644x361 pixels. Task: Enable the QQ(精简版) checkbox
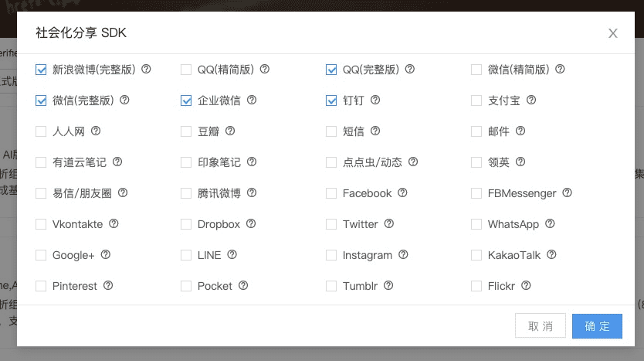(186, 70)
